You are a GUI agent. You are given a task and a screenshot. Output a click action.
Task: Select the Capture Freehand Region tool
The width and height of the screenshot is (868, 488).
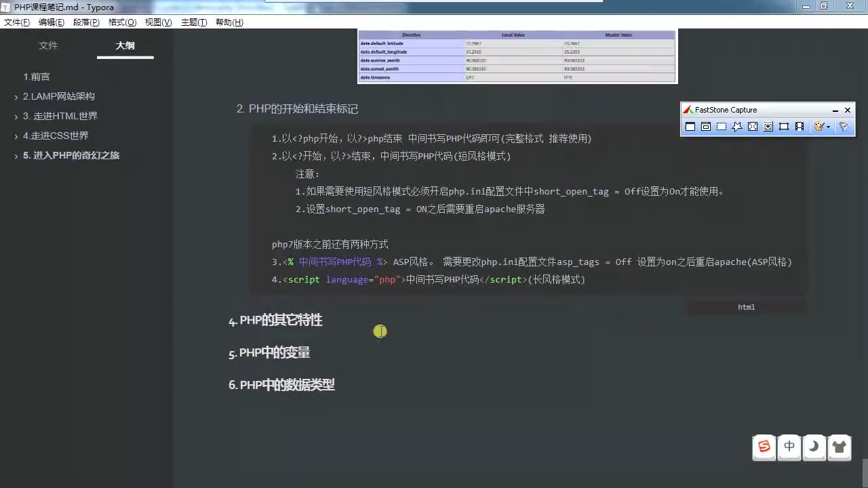pos(737,126)
